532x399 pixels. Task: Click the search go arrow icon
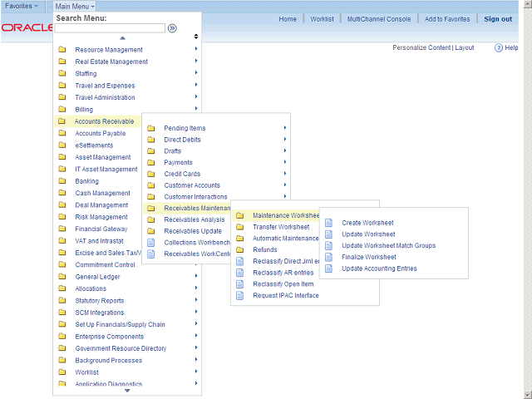click(172, 28)
